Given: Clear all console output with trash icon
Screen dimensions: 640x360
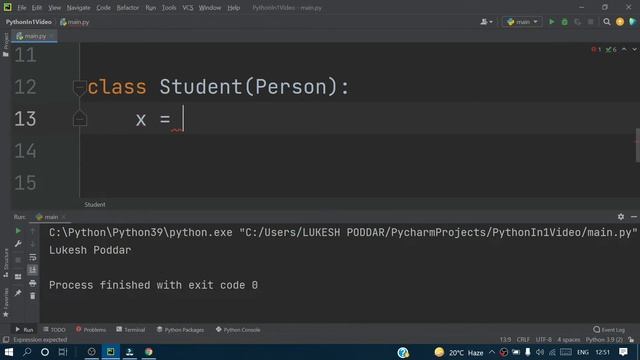Looking at the screenshot, I should click(33, 296).
